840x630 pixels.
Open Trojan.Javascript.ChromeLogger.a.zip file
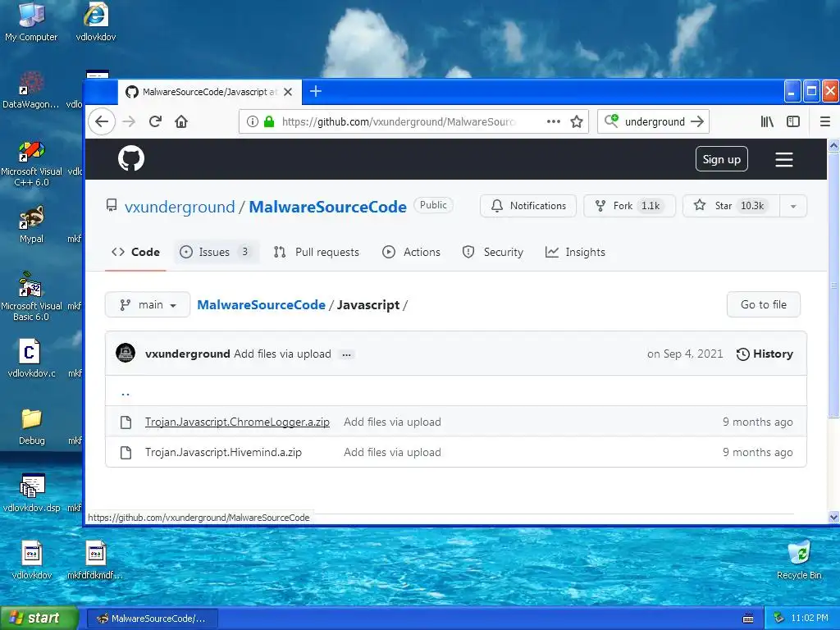click(x=237, y=422)
